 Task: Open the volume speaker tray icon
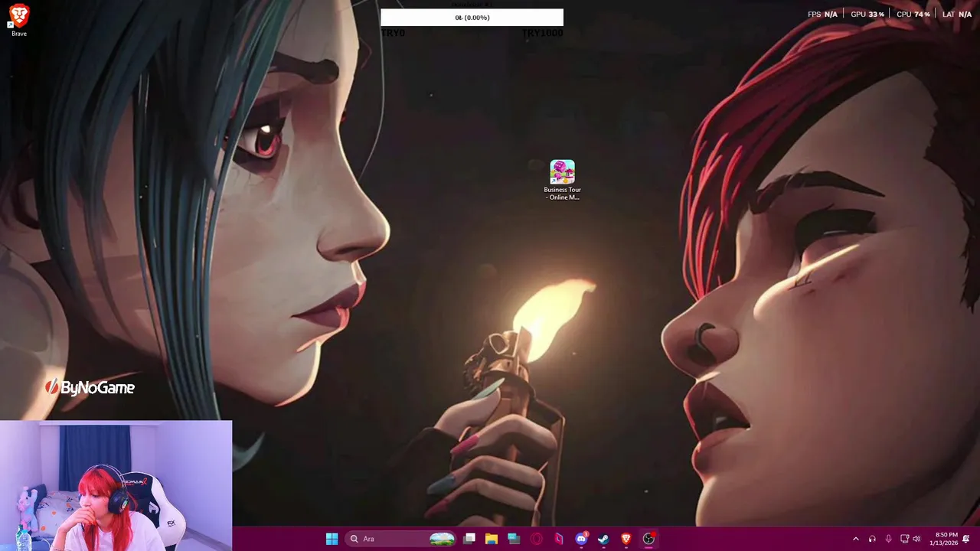pos(916,539)
